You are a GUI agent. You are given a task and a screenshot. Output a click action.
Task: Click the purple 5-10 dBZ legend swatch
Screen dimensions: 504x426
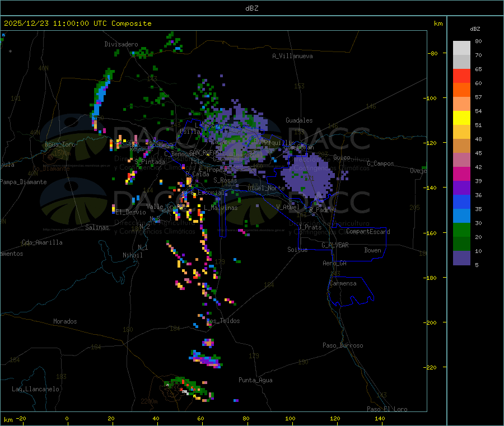[x=461, y=258]
